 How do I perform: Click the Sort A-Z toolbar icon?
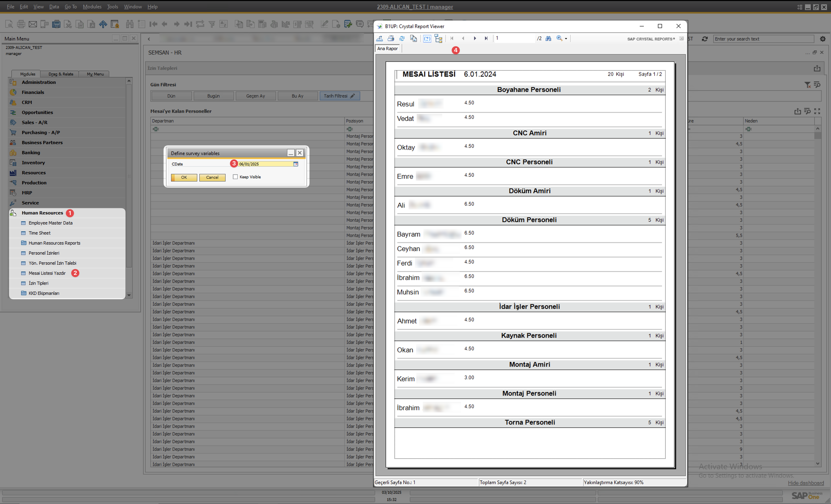click(224, 24)
